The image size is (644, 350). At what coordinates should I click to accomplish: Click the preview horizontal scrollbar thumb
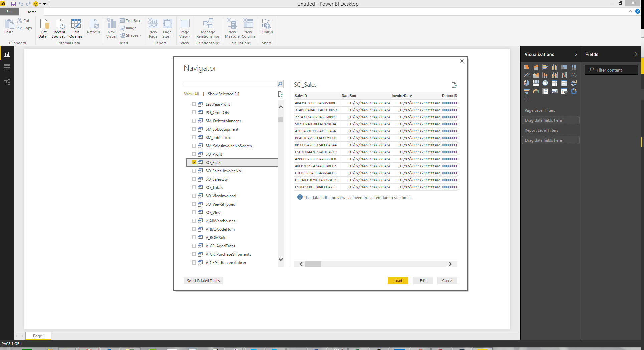coord(313,264)
